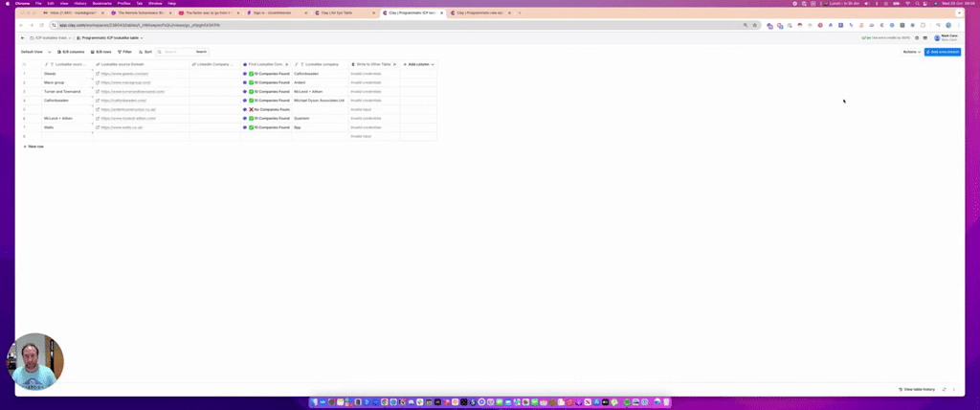Toggle the select-all checkbox in table header

pyautogui.click(x=24, y=64)
